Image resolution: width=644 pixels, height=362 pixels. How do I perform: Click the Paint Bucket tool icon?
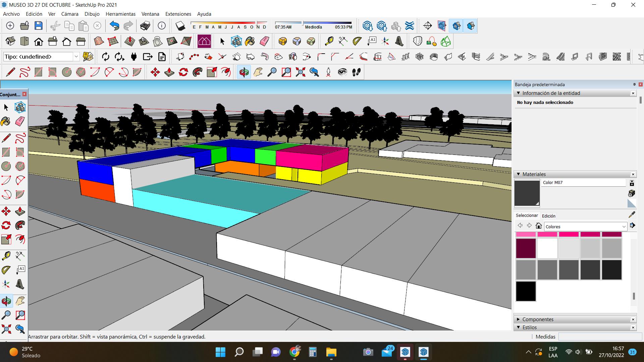250,41
